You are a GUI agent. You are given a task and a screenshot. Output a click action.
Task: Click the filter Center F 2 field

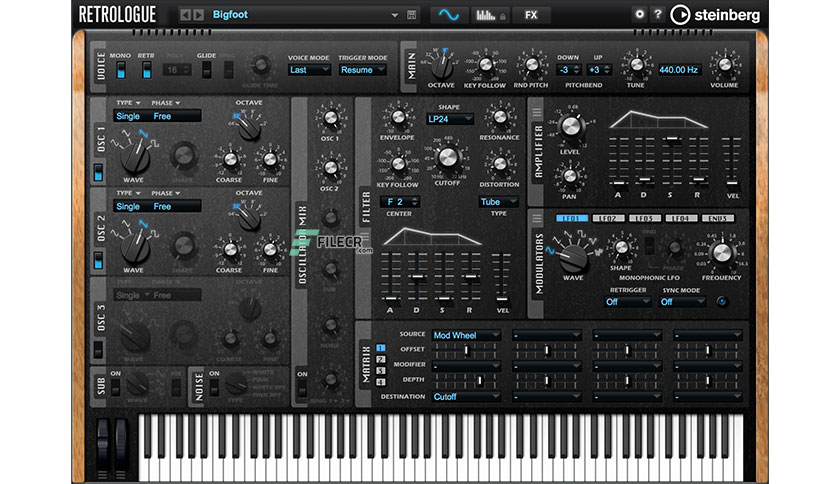(x=400, y=202)
